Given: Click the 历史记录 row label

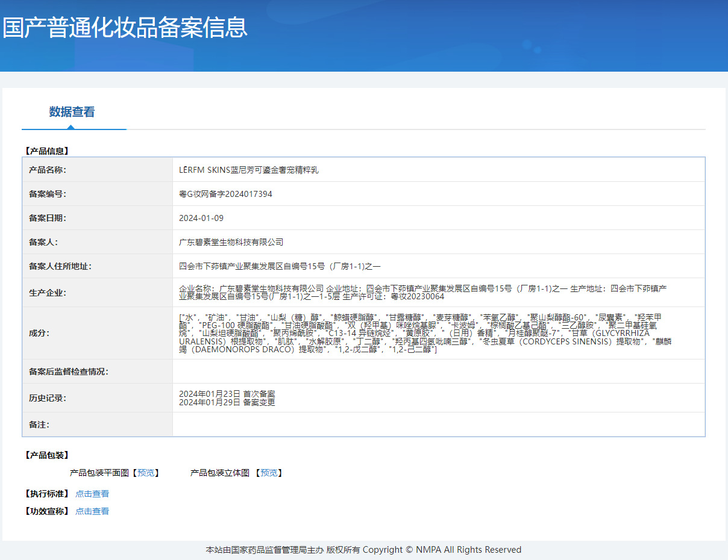Looking at the screenshot, I should click(x=48, y=398).
